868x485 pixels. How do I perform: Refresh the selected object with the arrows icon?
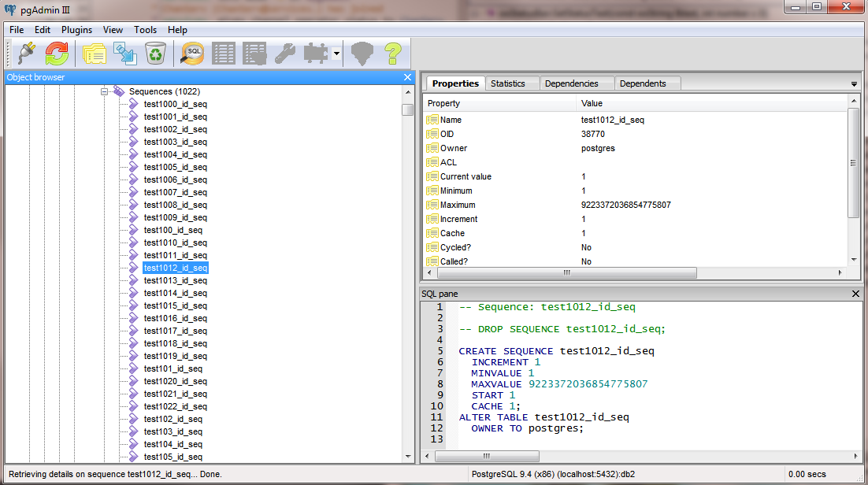pos(57,54)
